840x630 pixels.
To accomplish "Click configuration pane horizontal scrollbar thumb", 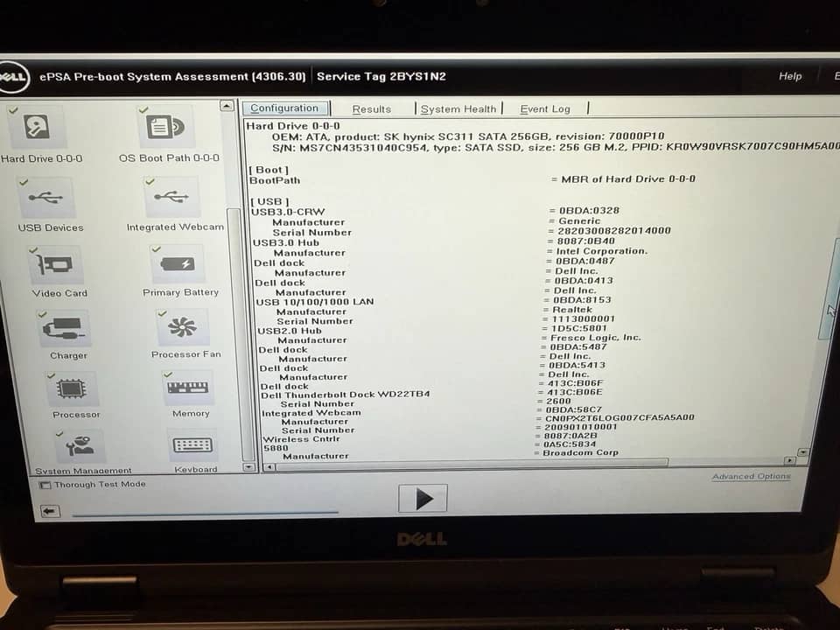I will pos(472,464).
